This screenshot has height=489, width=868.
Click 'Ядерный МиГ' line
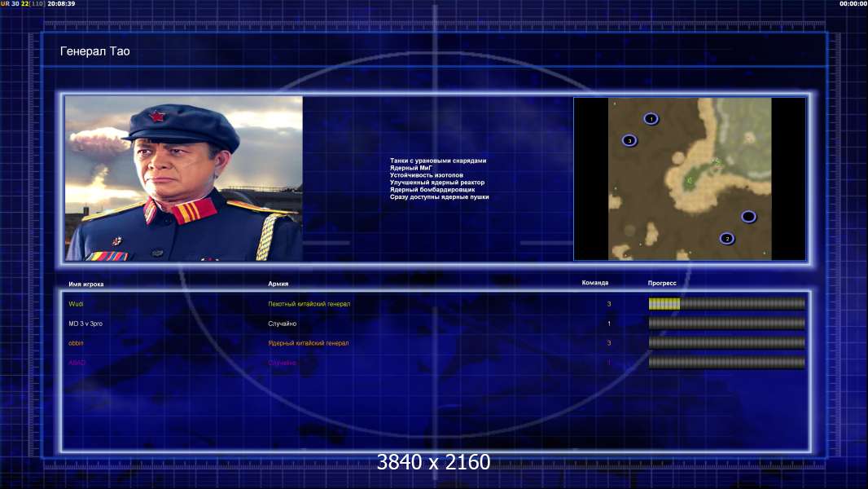(410, 168)
